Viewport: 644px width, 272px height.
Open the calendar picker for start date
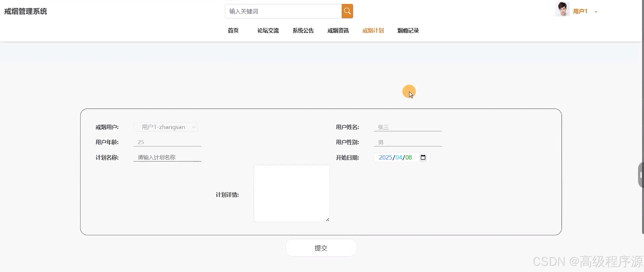(x=423, y=157)
